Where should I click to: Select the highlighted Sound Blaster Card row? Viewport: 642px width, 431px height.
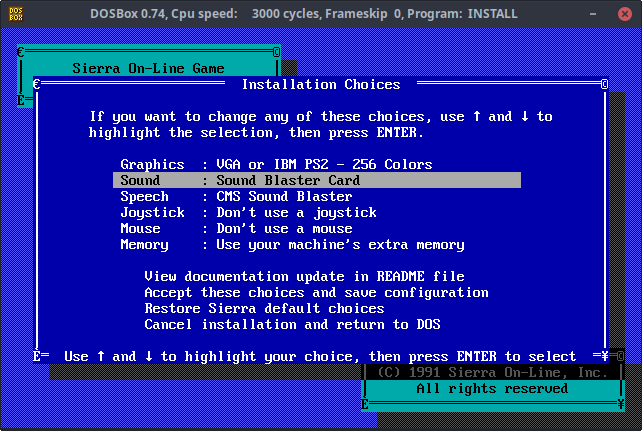pyautogui.click(x=316, y=180)
